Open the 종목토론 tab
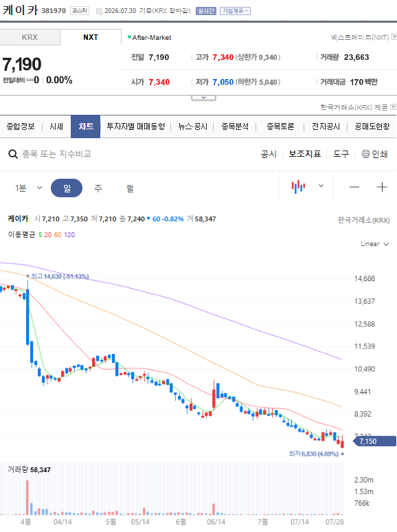The width and height of the screenshot is (397, 532). 280,126
